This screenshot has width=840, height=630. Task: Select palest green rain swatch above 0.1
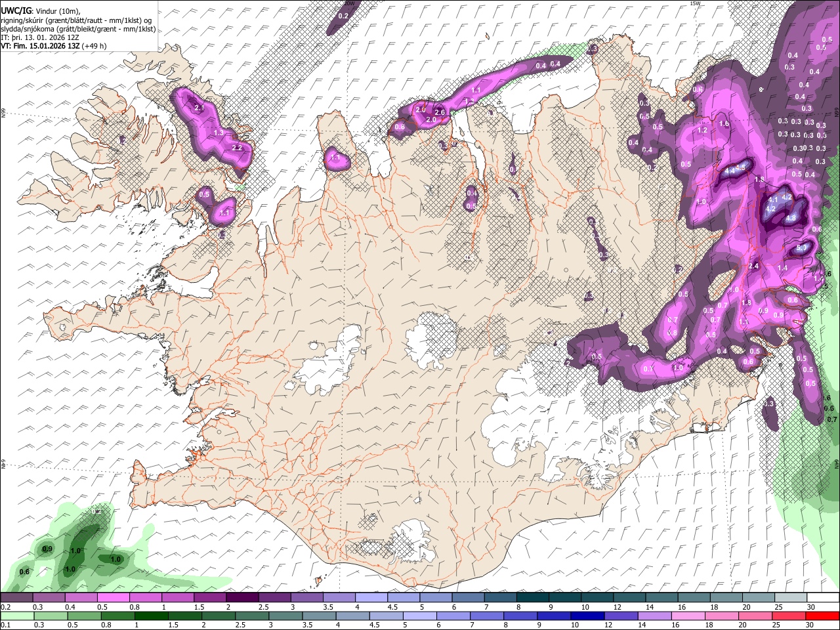(x=16, y=616)
